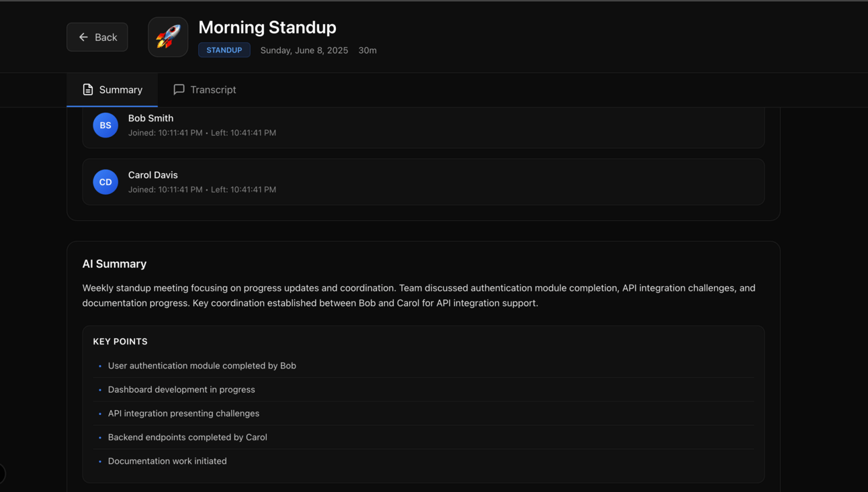
Task: Click the Back button
Action: click(97, 37)
